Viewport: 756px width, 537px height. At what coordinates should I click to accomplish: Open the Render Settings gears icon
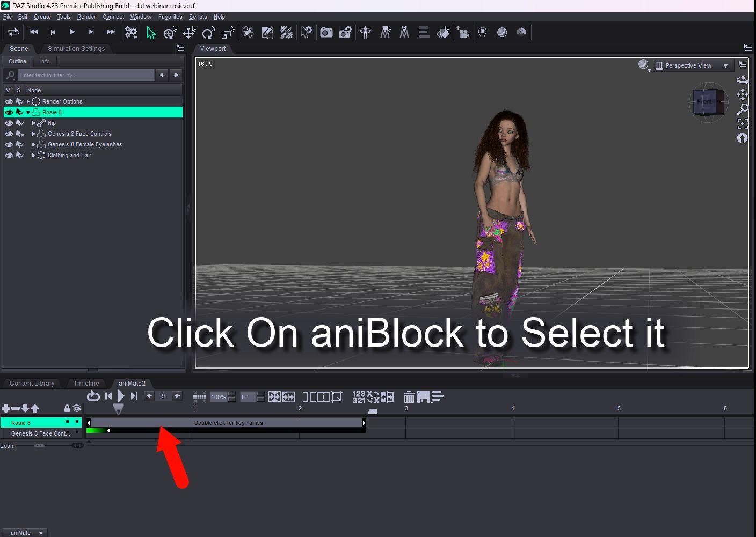click(130, 32)
